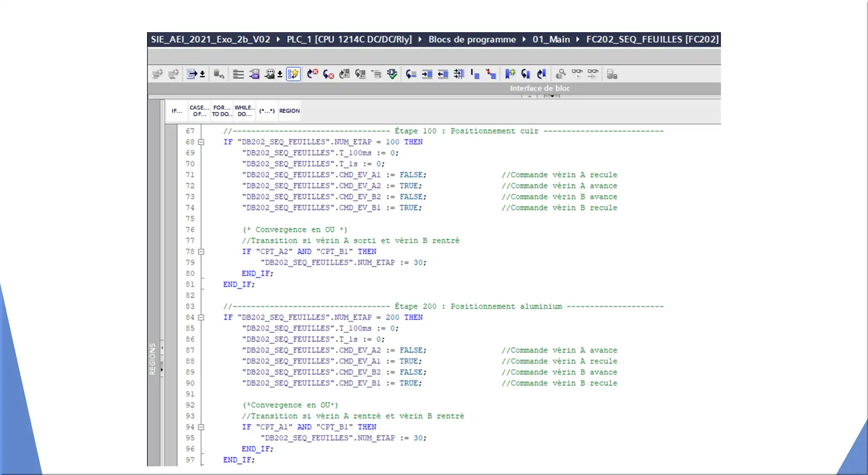Select SIE_AEI_2021_Exo_2b_V02 in breadcrumb

tap(210, 39)
